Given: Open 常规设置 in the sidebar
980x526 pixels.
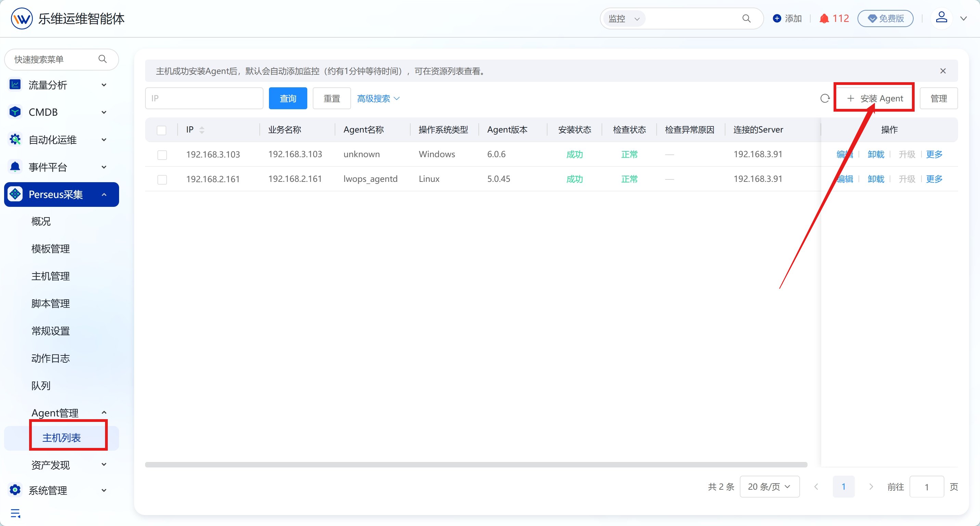Looking at the screenshot, I should coord(51,331).
